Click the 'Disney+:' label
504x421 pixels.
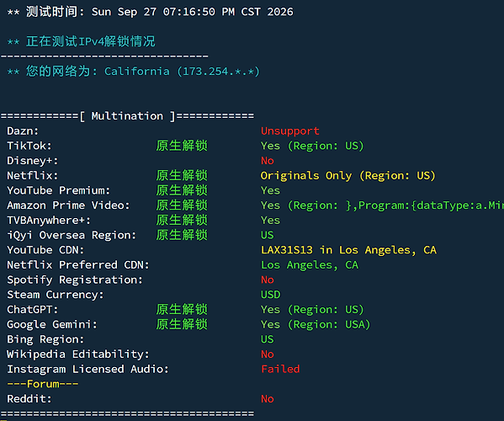coord(33,161)
